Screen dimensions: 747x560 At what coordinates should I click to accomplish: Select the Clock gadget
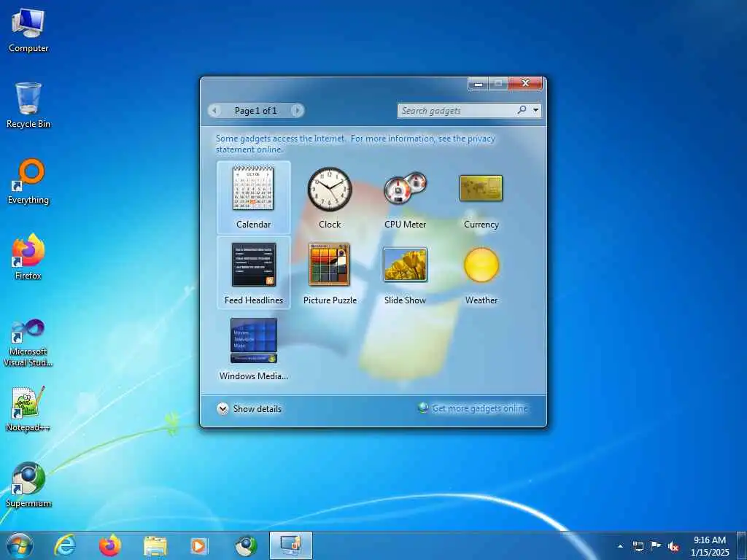tap(330, 197)
